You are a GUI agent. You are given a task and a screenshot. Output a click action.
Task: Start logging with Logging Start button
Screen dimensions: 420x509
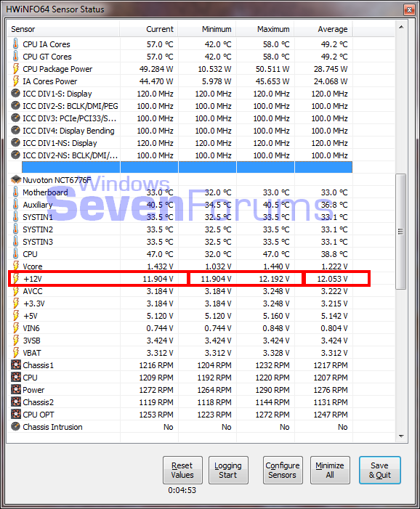[228, 470]
